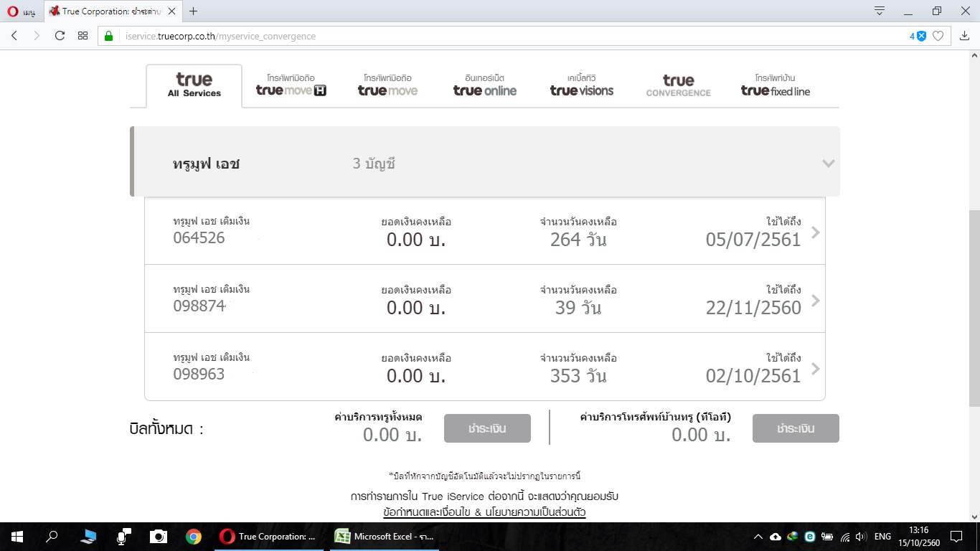The height and width of the screenshot is (551, 980).
Task: Bookmark page with the heart icon
Action: [938, 36]
